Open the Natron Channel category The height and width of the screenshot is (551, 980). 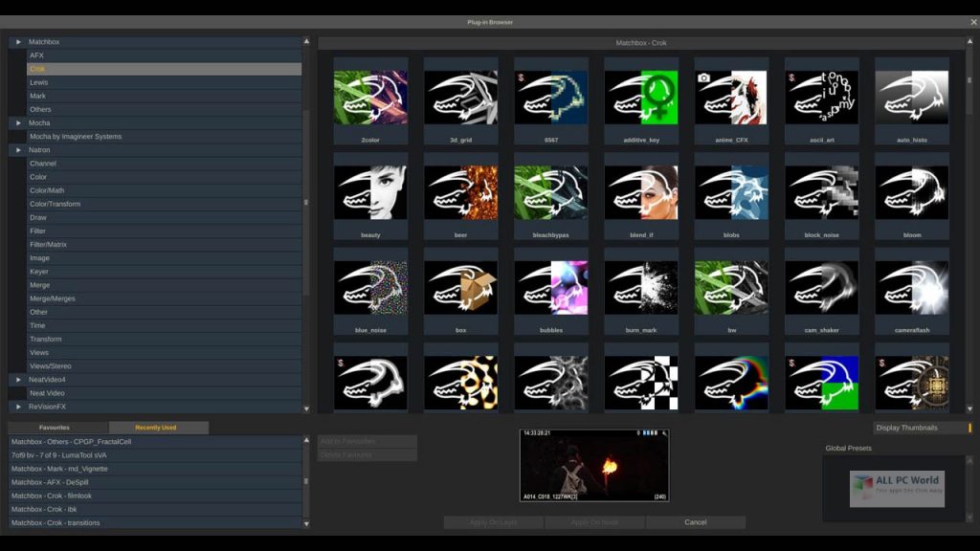coord(164,164)
